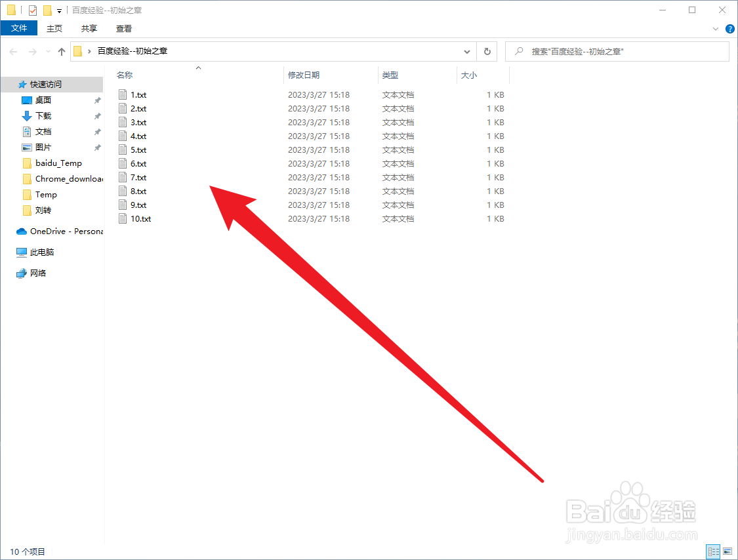Click the Properties icon in quick access toolbar
The width and height of the screenshot is (738, 560).
[x=31, y=10]
